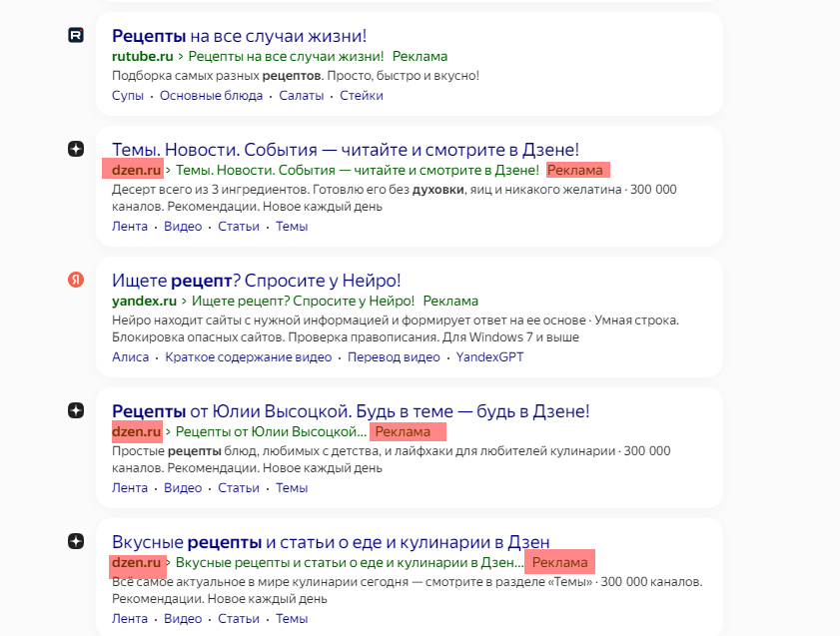Open 'Краткое содержание видео' sitelink
Image resolution: width=840 pixels, height=636 pixels.
(x=248, y=357)
